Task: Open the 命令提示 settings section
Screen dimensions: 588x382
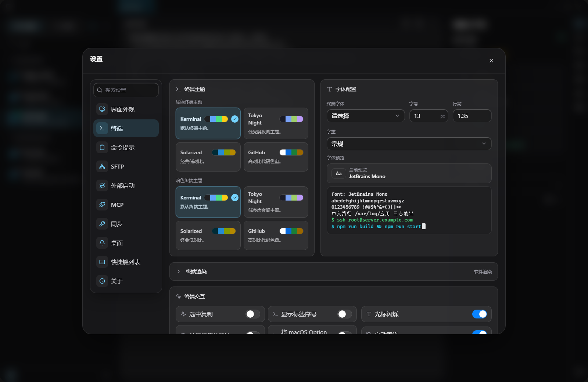Action: point(126,147)
